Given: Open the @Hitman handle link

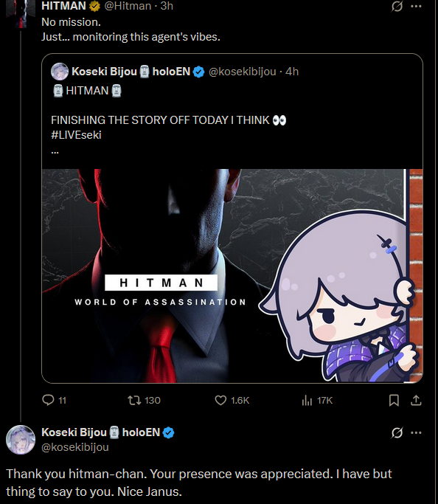Looking at the screenshot, I should [x=128, y=6].
